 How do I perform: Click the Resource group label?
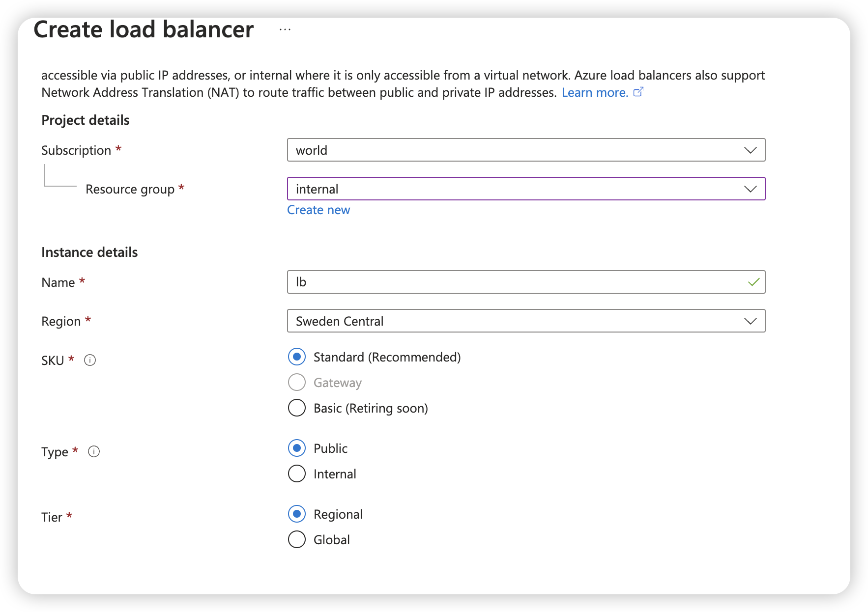click(x=130, y=189)
